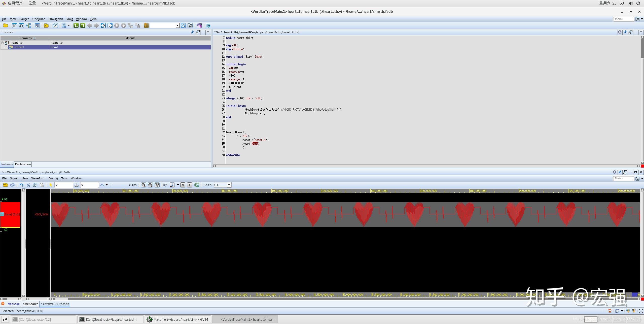Click the trace load green icon
This screenshot has width=644, height=324.
pos(83,25)
